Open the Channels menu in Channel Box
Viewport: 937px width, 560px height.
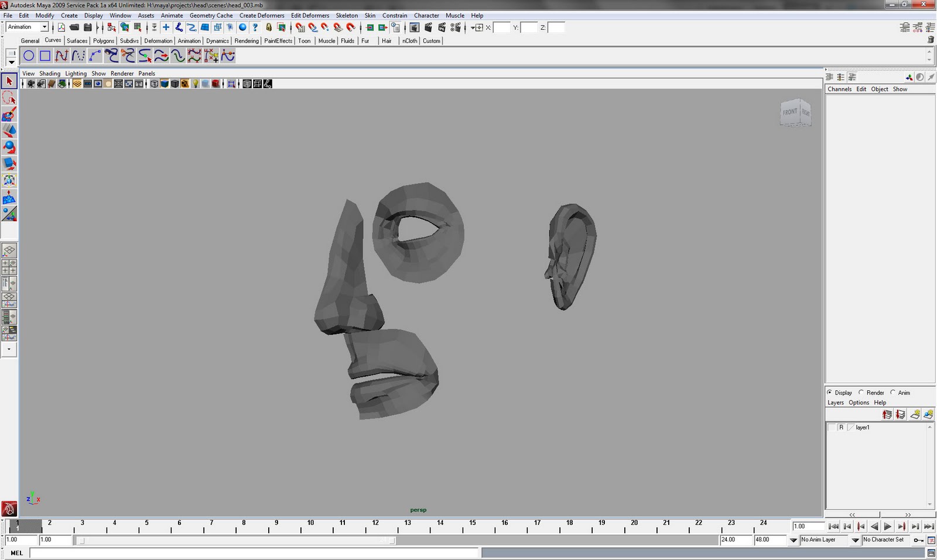click(x=839, y=90)
